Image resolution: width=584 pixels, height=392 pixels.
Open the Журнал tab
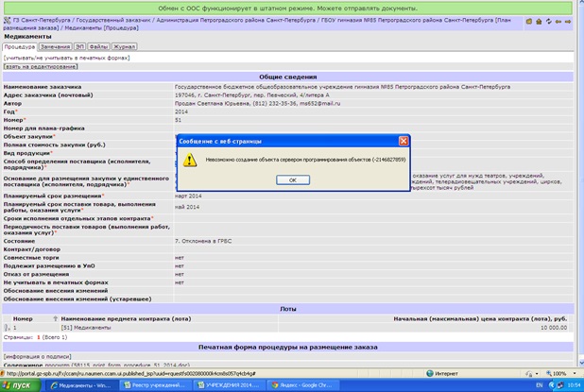[x=125, y=47]
